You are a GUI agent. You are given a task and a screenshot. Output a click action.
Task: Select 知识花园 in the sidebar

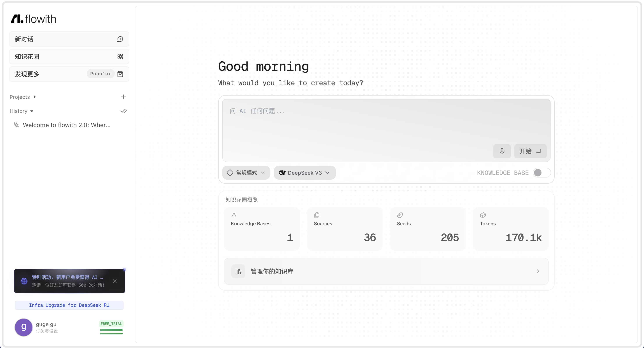pyautogui.click(x=69, y=57)
